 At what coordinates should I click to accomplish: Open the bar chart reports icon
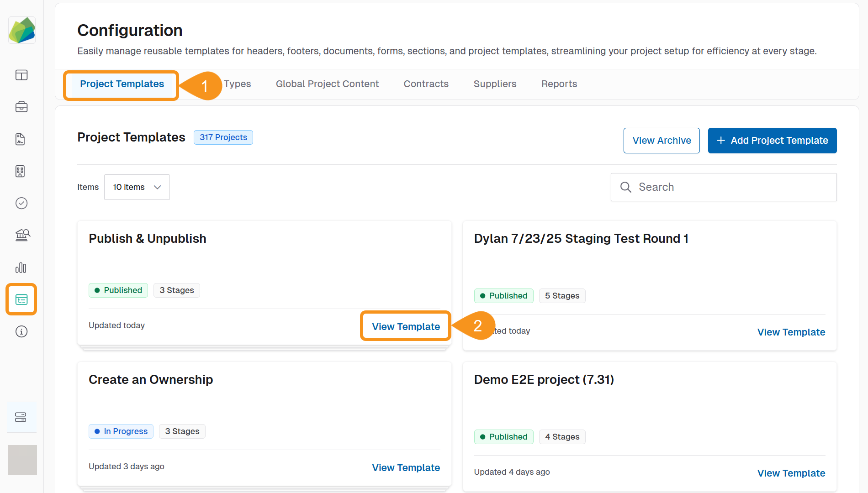coord(21,267)
